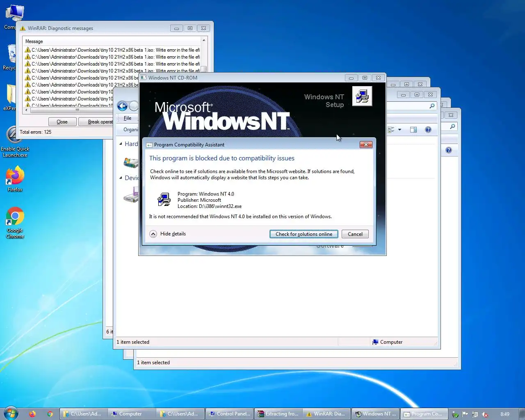Select the eXPer folder on the desktop

coord(10,97)
